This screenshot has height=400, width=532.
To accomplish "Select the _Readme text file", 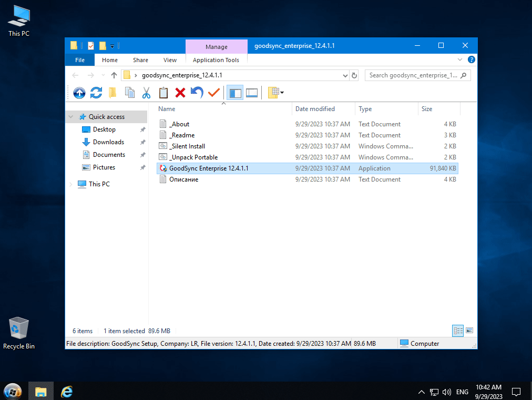I will 308,135.
